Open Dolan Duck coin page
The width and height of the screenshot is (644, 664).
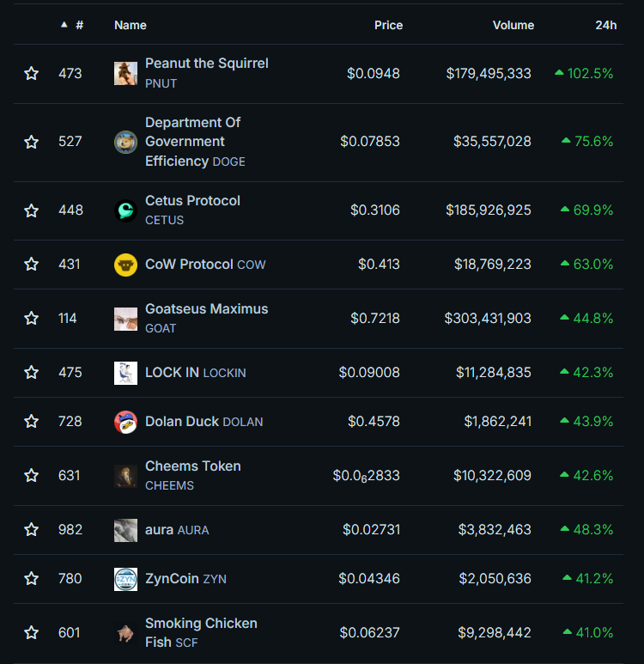204,422
